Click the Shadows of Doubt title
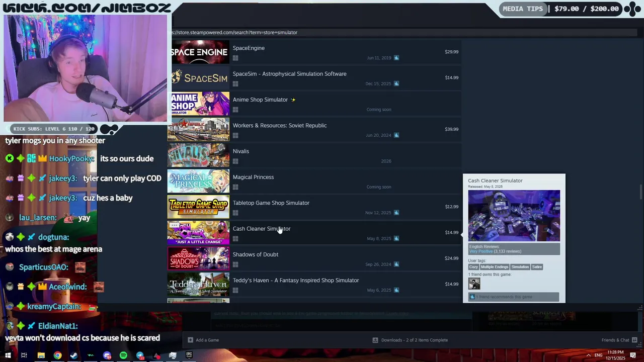644x362 pixels. 255,254
